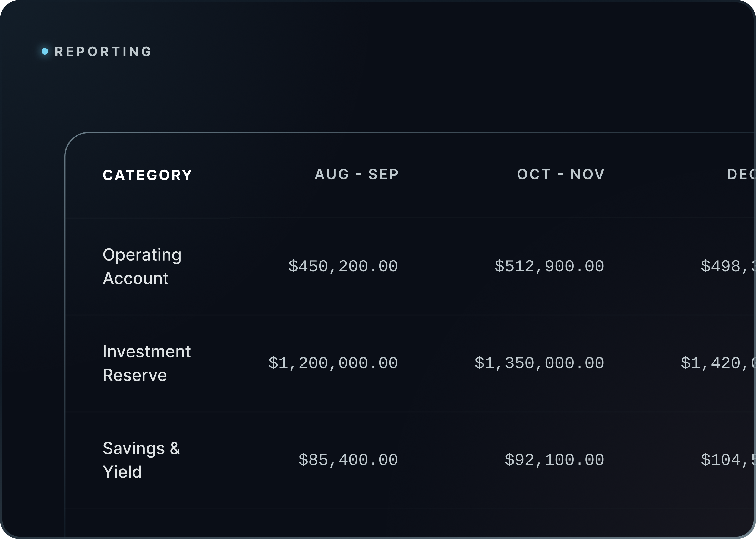Select Savings & Yield's cut-off $104 December value
The width and height of the screenshot is (756, 539).
pos(728,460)
